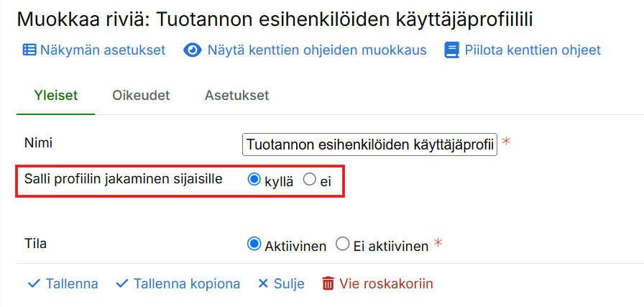This screenshot has height=307, width=644.
Task: Click Näytä kenttien ohjeiden muokkaus link
Action: [x=317, y=50]
